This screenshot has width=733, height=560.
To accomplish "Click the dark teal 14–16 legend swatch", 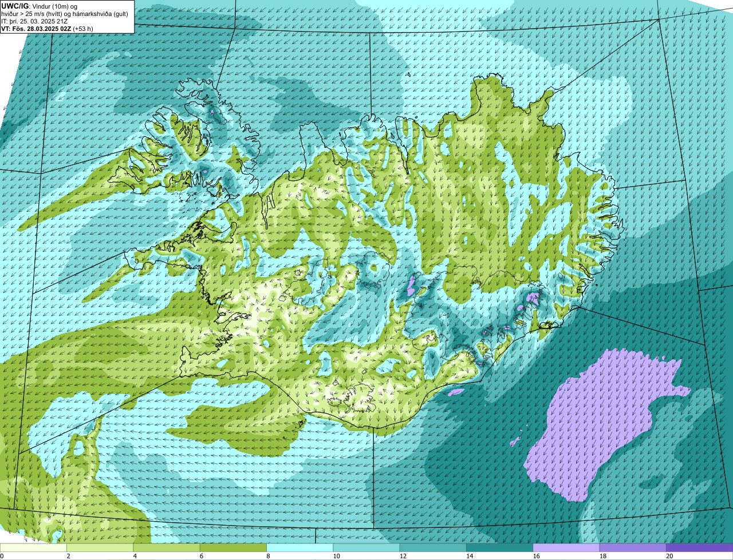I will 499,547.
